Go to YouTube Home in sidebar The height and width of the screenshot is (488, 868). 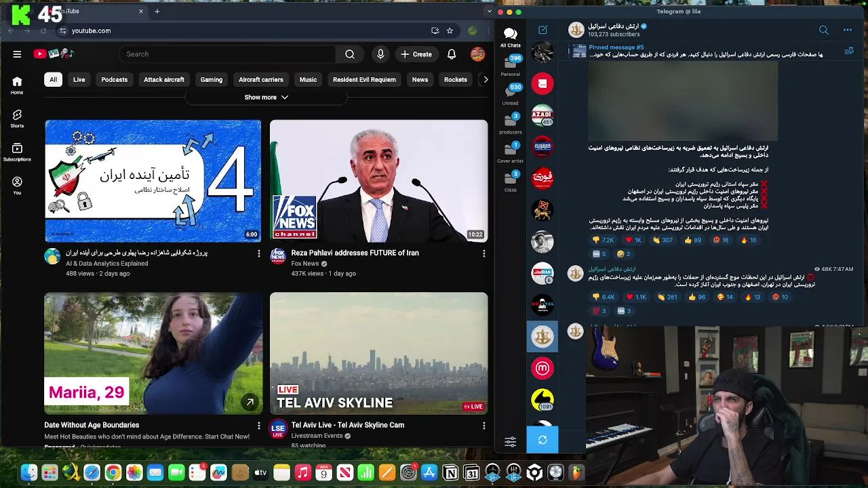tap(17, 85)
